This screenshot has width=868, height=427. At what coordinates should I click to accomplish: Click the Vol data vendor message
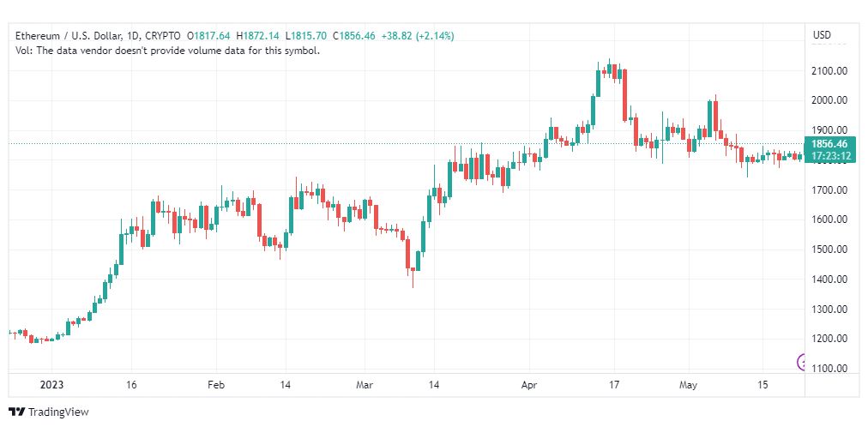pos(168,51)
